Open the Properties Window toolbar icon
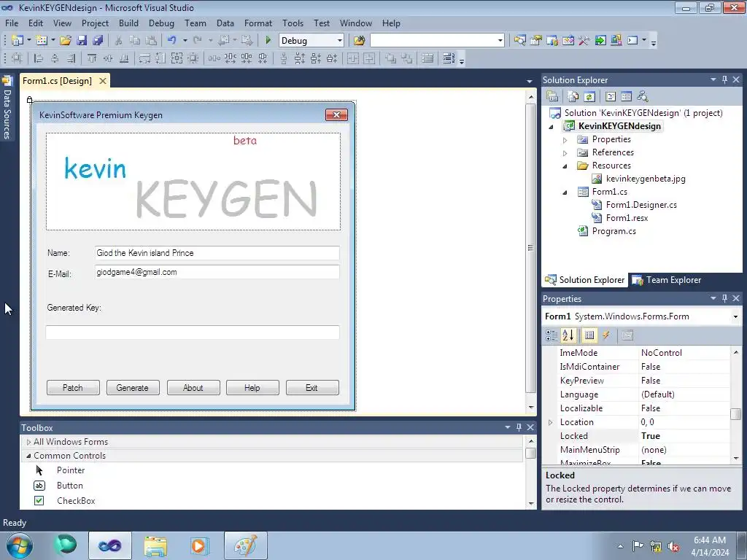Image resolution: width=747 pixels, height=560 pixels. [x=536, y=41]
